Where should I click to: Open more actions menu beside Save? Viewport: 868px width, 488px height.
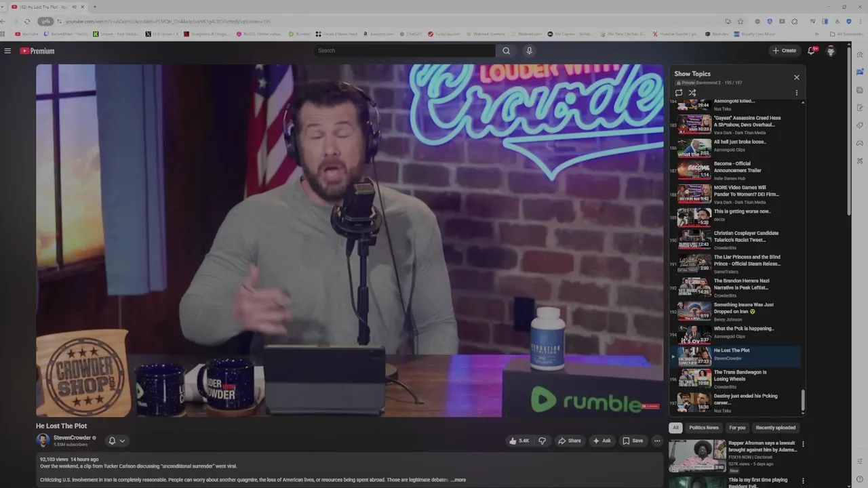tap(656, 441)
